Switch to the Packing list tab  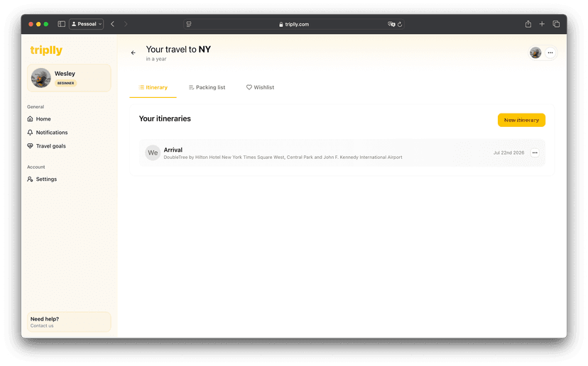[207, 87]
